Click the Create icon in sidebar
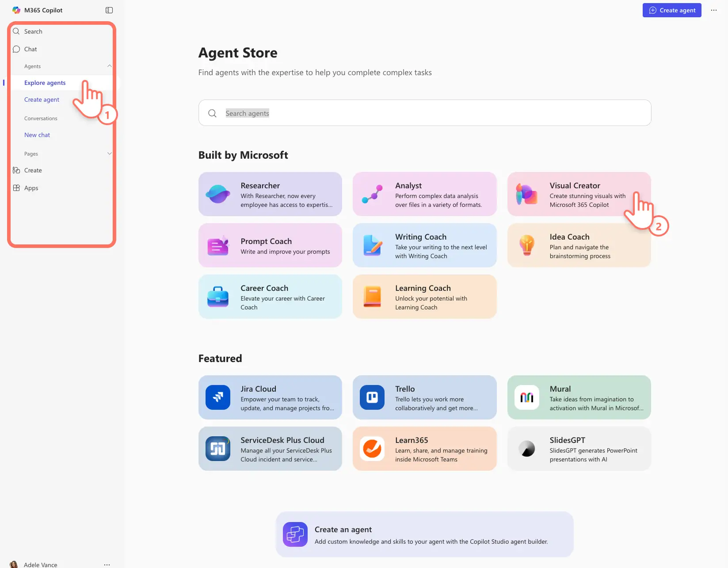 coord(16,170)
